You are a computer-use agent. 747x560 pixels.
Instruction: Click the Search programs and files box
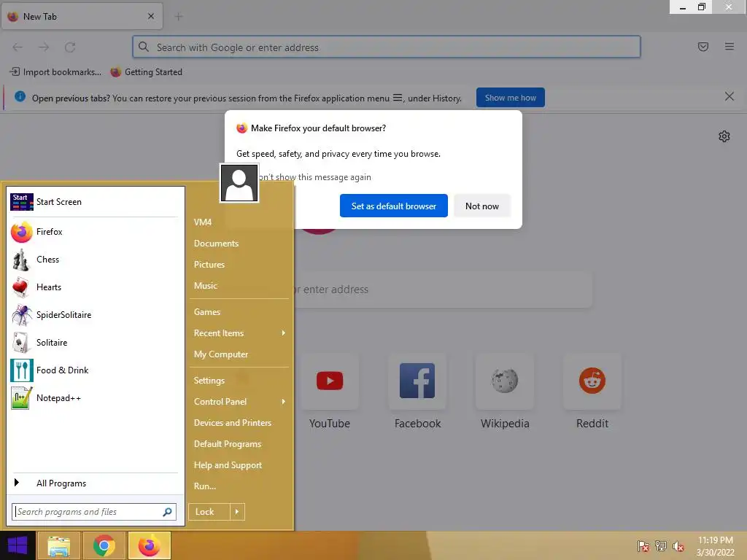pyautogui.click(x=94, y=512)
